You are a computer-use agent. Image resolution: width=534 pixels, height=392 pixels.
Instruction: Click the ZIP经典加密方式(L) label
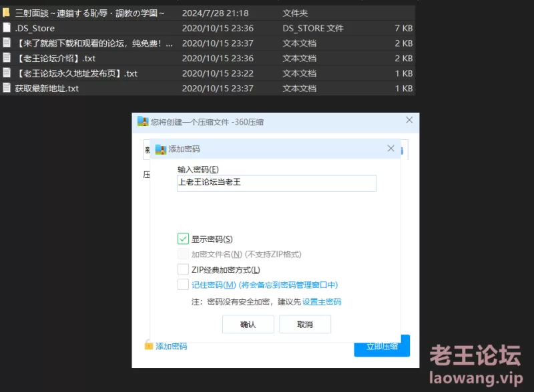[226, 270]
